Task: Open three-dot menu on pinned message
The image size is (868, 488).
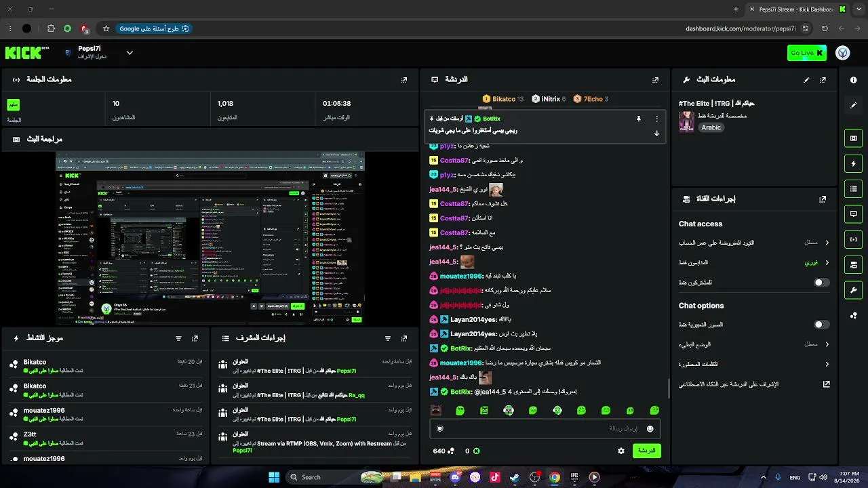Action: click(x=656, y=119)
